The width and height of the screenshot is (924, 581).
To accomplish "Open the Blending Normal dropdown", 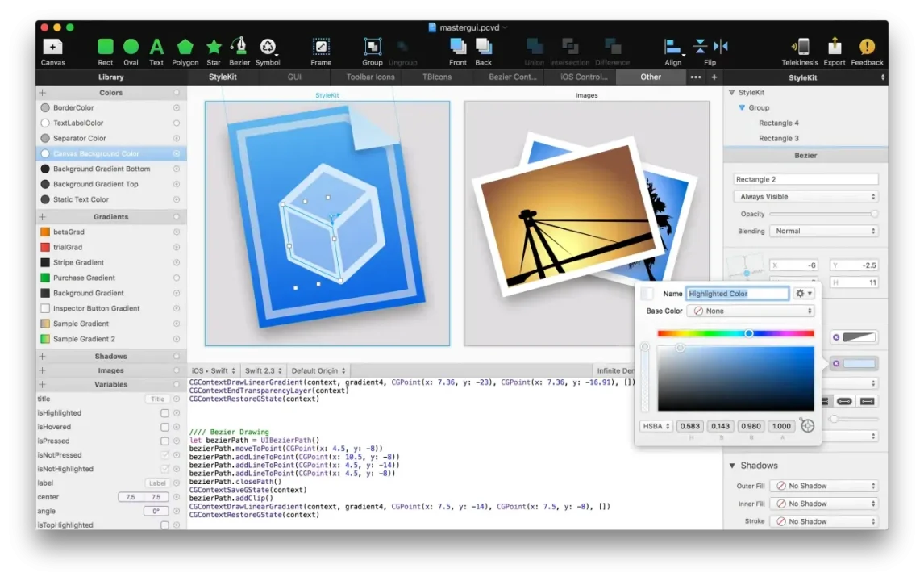I will click(x=824, y=232).
